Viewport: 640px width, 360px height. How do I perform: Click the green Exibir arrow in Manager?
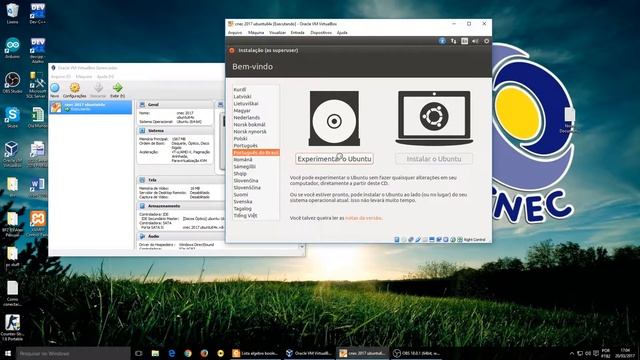click(x=118, y=90)
